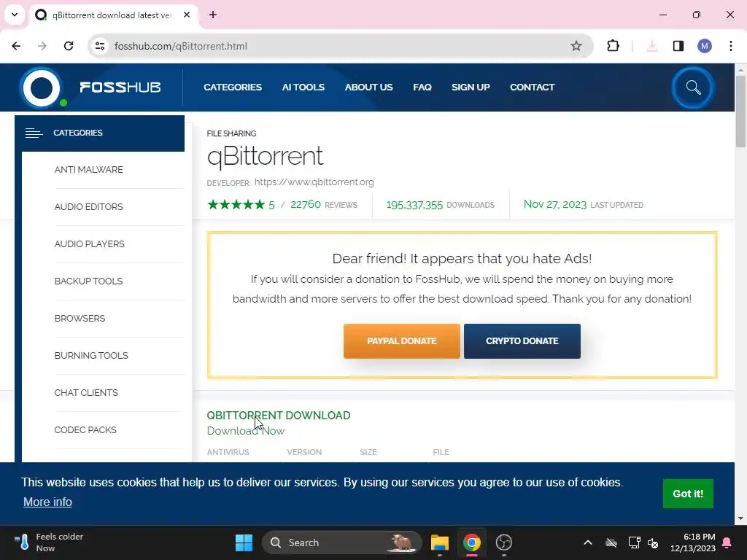This screenshot has height=560, width=747.
Task: Select AUDIO EDITORS category
Action: tap(88, 206)
